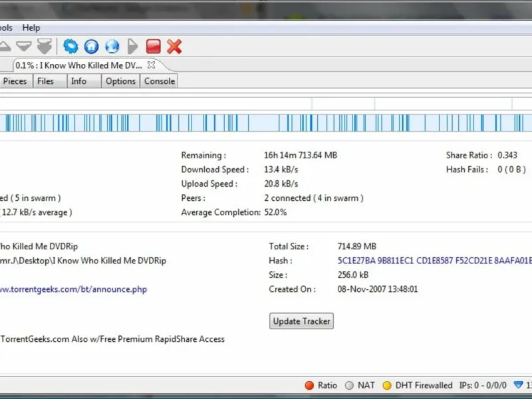The height and width of the screenshot is (399, 532).
Task: Click the Upload Speed value '20.8 kB/s'
Action: click(x=281, y=184)
